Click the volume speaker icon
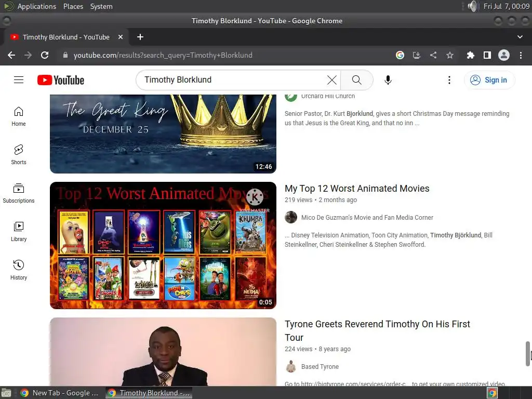Screen dimensions: 532x399 (472, 6)
